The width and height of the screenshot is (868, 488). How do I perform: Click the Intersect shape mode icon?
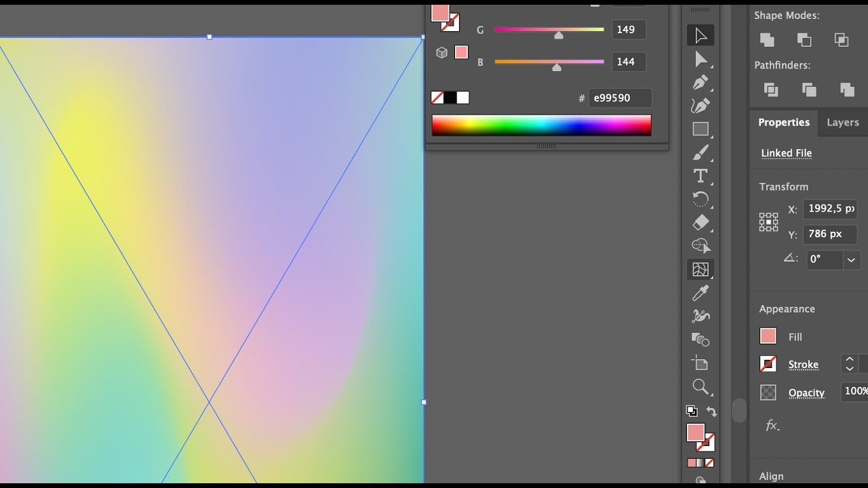point(842,39)
